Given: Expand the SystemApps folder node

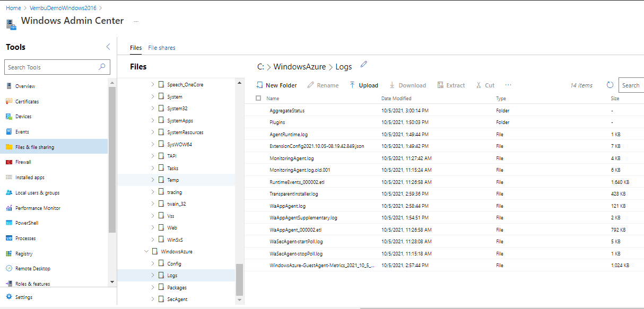Looking at the screenshot, I should pyautogui.click(x=153, y=120).
